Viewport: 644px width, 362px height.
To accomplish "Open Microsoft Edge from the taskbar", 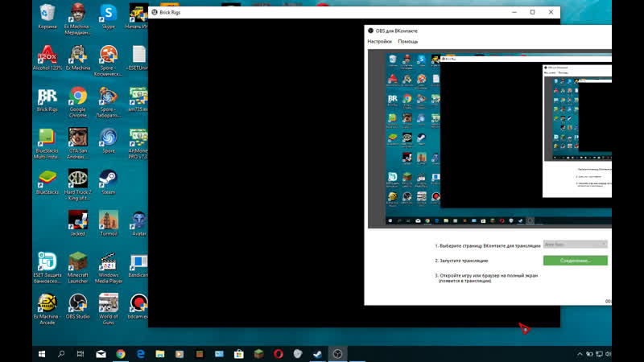I will [140, 354].
